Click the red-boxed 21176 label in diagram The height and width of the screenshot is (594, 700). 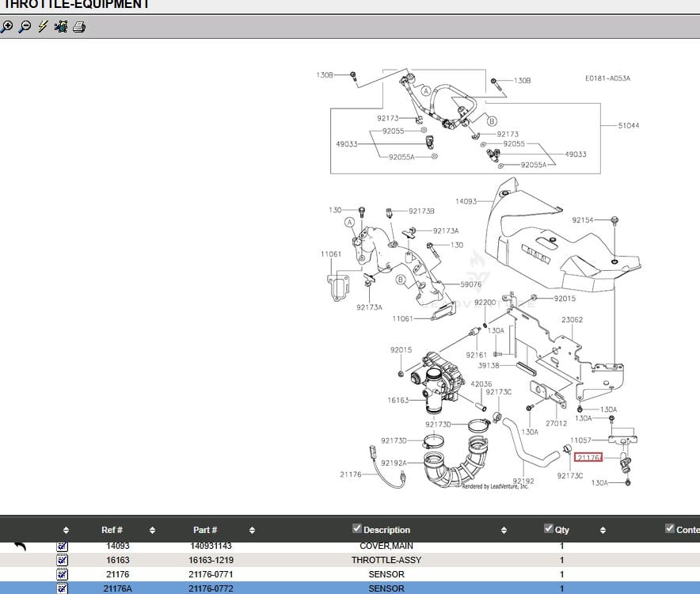coord(588,457)
